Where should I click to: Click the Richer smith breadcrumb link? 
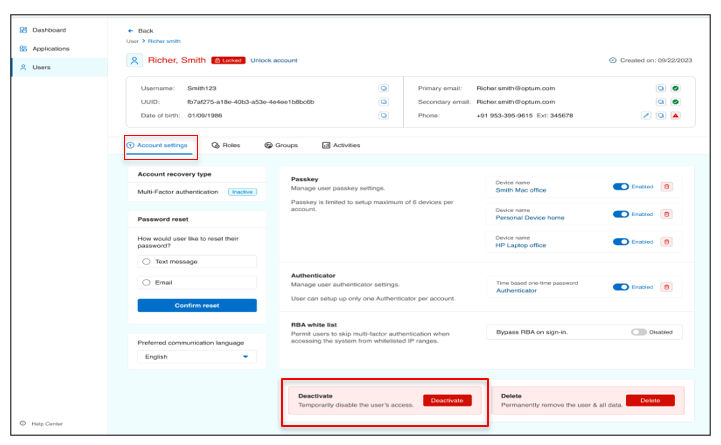(164, 41)
